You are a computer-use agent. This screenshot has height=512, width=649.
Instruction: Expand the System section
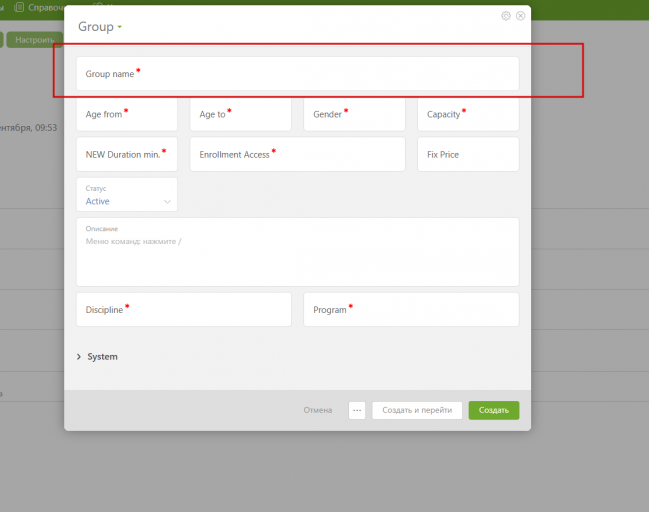[x=97, y=357]
